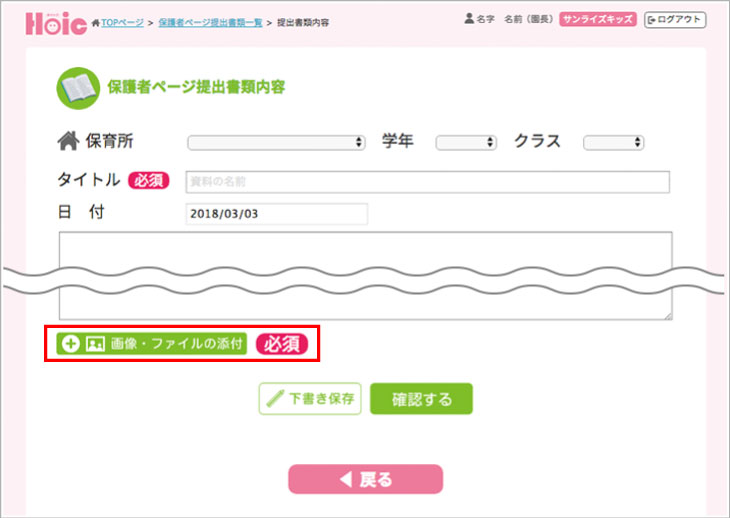
Task: Click the house icon next to 保育所
Action: click(x=69, y=142)
